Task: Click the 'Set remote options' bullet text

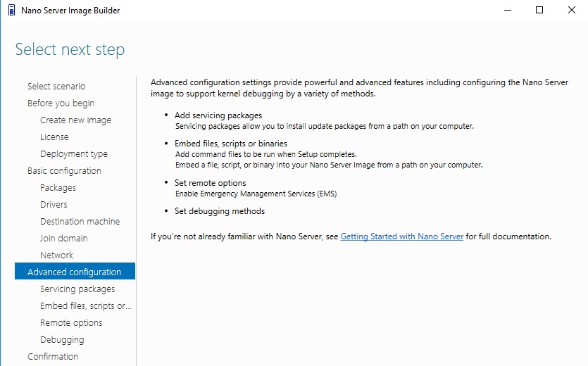Action: coord(211,183)
